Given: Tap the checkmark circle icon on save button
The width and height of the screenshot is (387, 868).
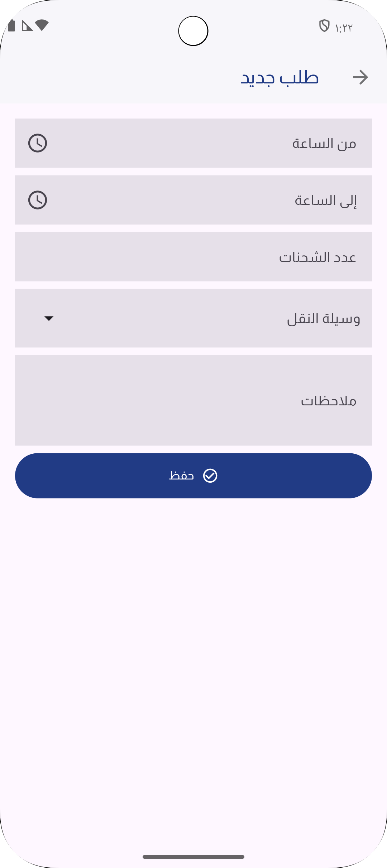Looking at the screenshot, I should (x=210, y=476).
